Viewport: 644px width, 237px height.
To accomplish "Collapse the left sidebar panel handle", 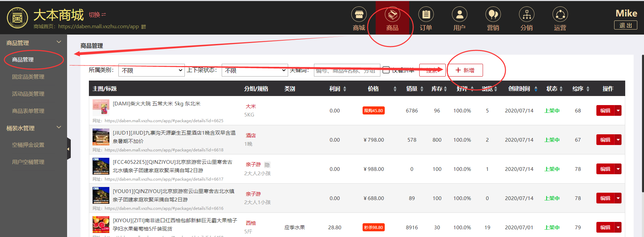I will click(x=69, y=149).
